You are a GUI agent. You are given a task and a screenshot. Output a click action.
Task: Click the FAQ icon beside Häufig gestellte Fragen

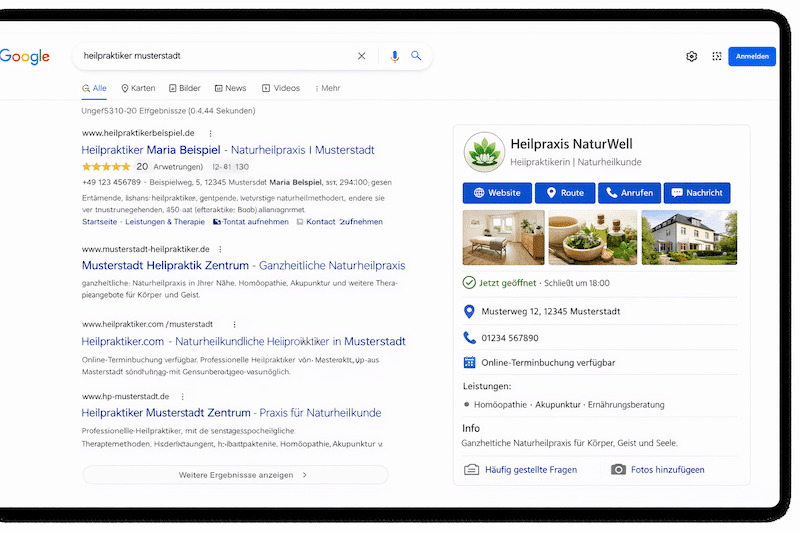coord(471,470)
